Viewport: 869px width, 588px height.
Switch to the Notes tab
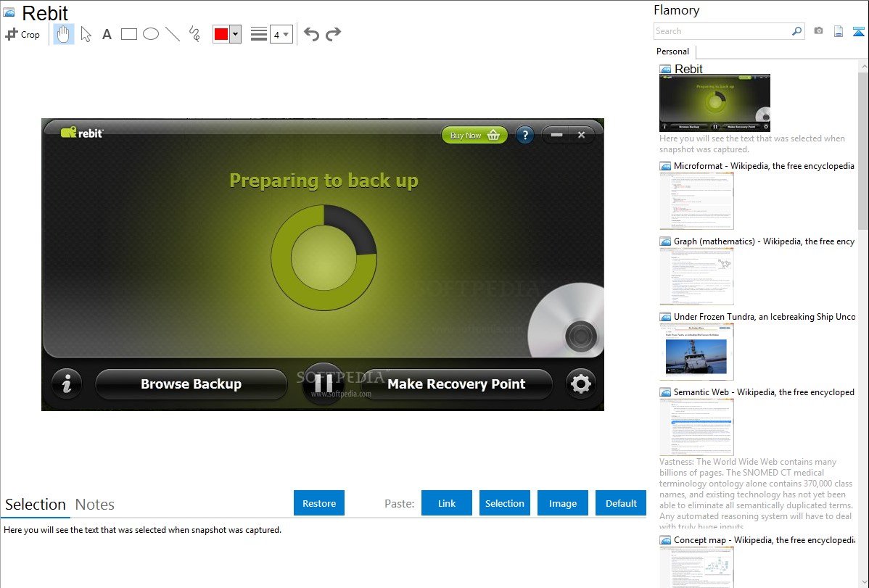tap(95, 505)
